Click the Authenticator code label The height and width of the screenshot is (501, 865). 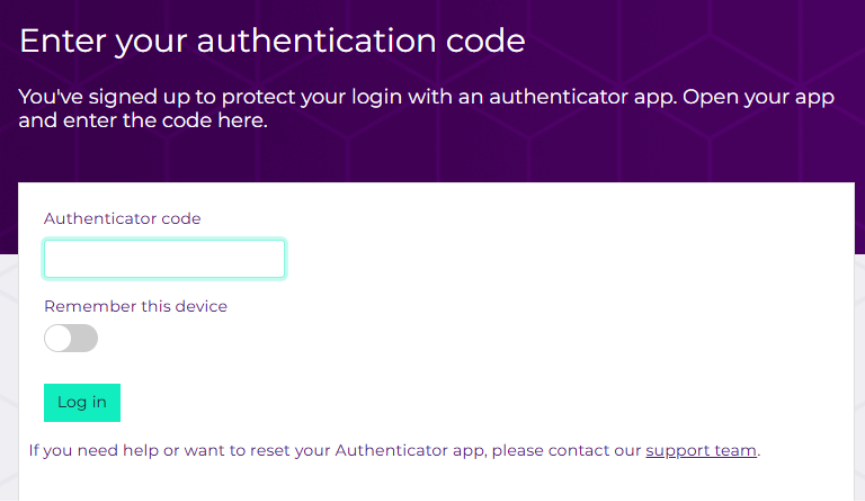pos(122,218)
